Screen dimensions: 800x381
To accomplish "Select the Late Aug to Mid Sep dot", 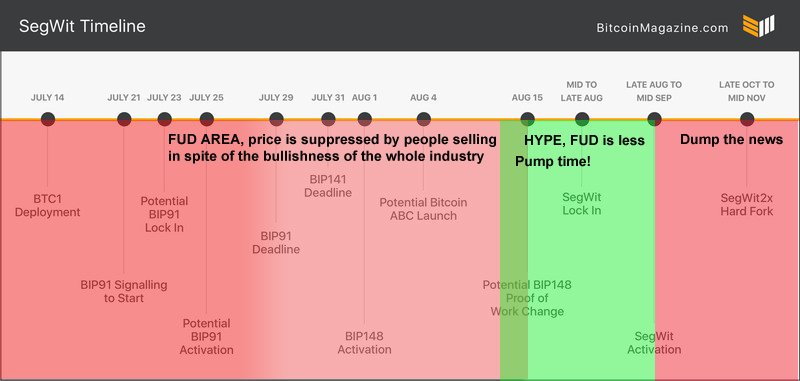I will point(654,119).
